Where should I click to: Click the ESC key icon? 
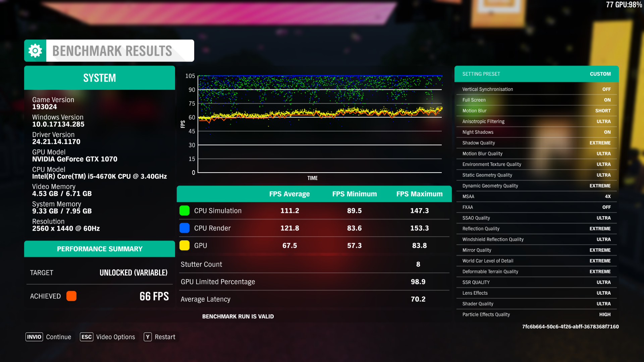(87, 337)
